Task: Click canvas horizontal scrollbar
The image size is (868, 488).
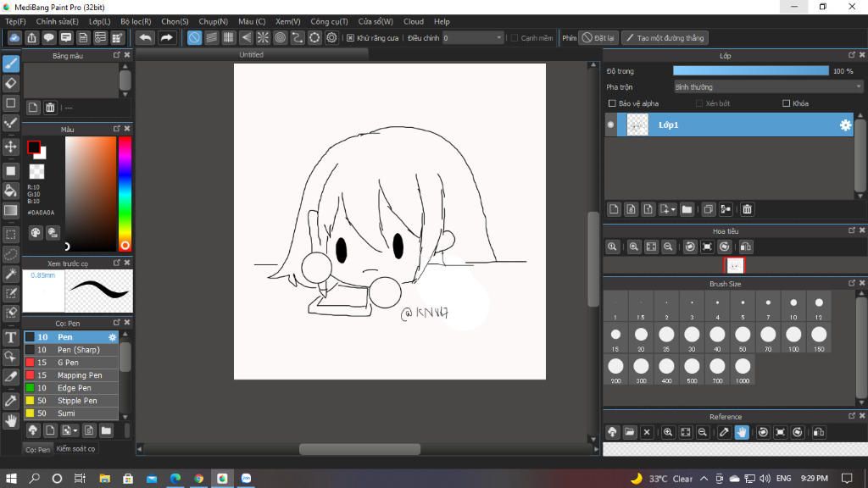Action: point(359,449)
